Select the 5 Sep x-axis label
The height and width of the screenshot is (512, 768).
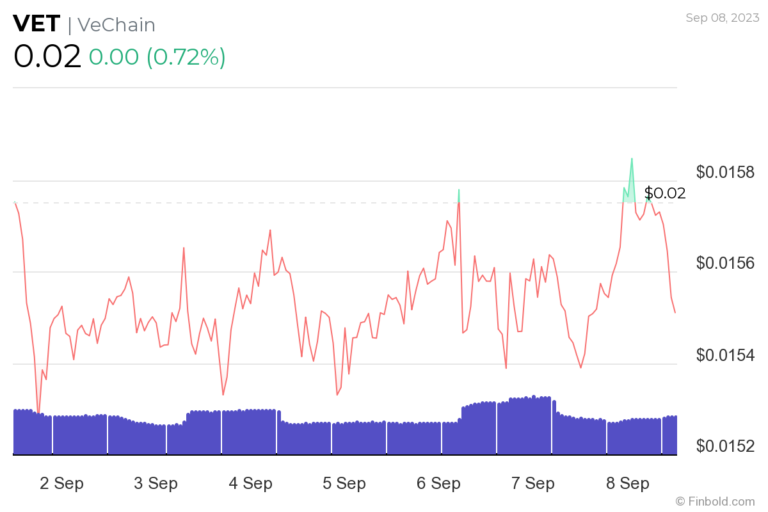(x=344, y=483)
